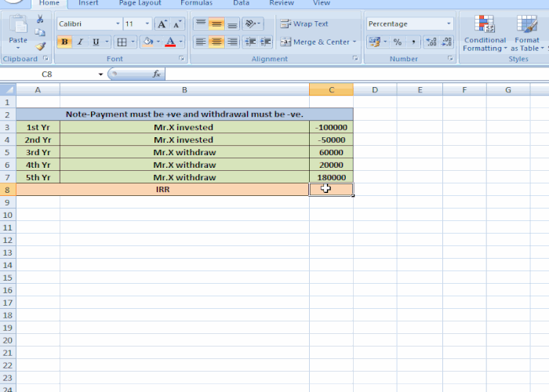Open Number dialog launcher
Viewport: 549px width, 392px height.
coord(450,59)
